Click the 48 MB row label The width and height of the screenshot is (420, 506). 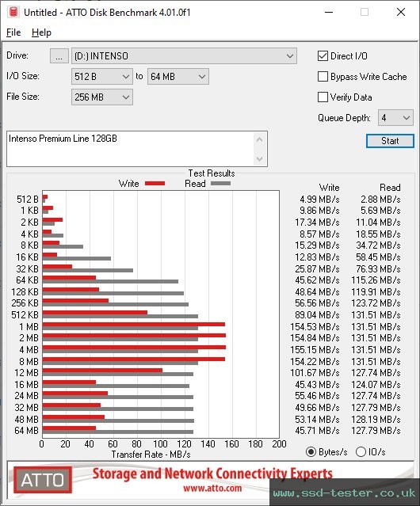click(x=26, y=419)
